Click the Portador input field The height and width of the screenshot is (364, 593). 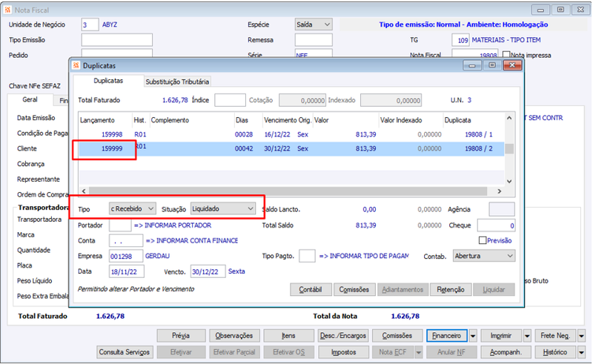(x=120, y=225)
